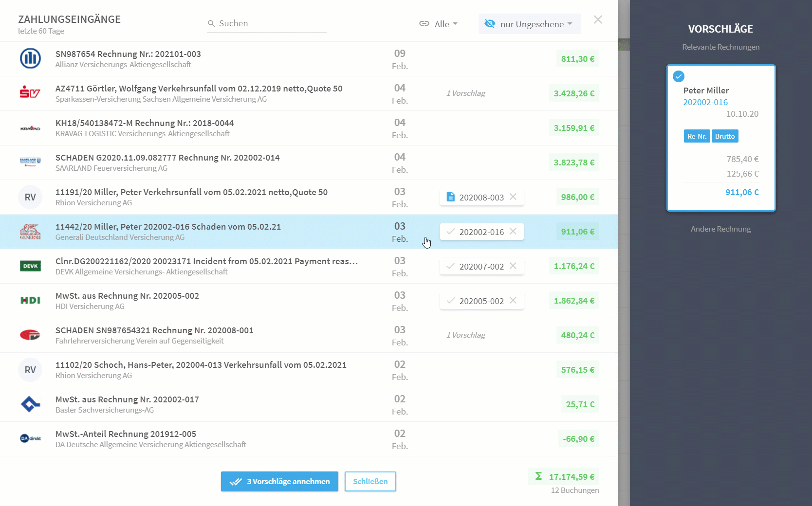Remove the 202007-002 suggestion chip

(x=513, y=266)
